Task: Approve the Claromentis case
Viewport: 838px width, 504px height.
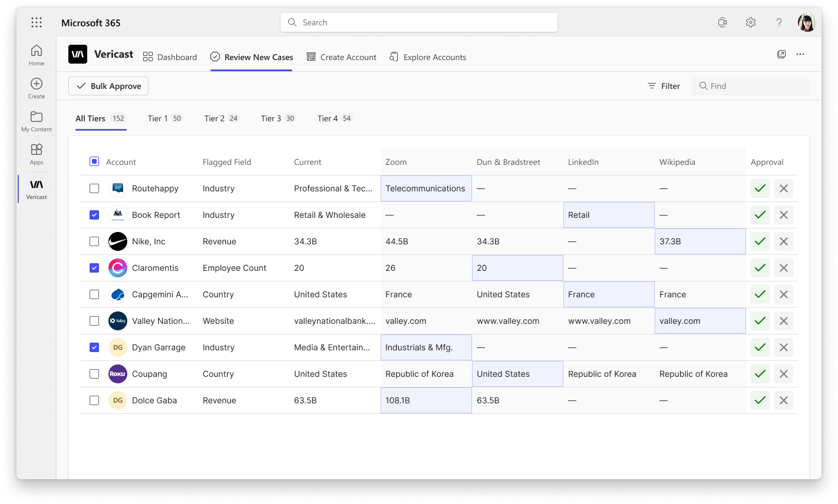Action: [x=760, y=268]
